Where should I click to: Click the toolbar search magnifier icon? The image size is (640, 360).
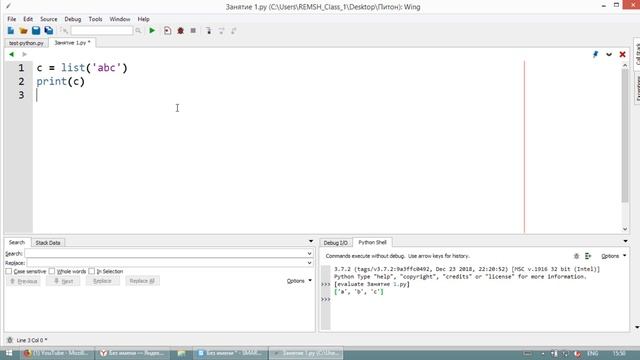[138, 31]
